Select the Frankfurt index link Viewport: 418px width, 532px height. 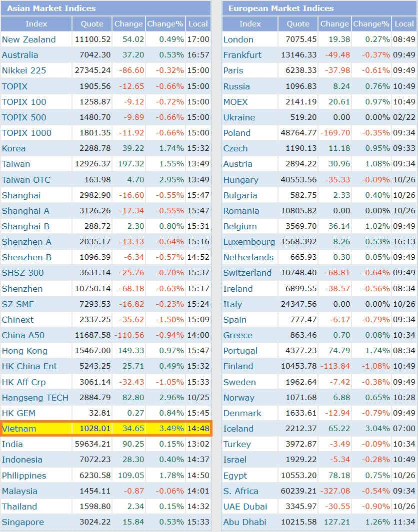tap(242, 55)
